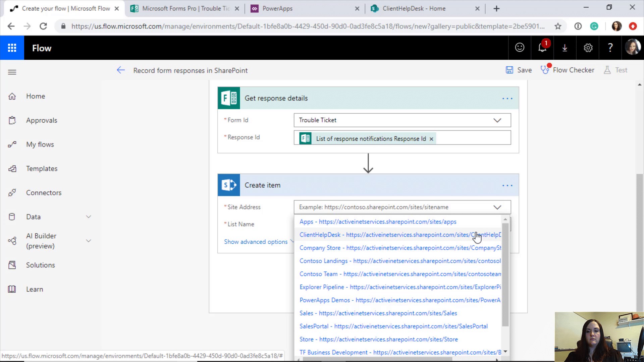Expand the Data section chevron
This screenshot has width=644, height=362.
[89, 217]
